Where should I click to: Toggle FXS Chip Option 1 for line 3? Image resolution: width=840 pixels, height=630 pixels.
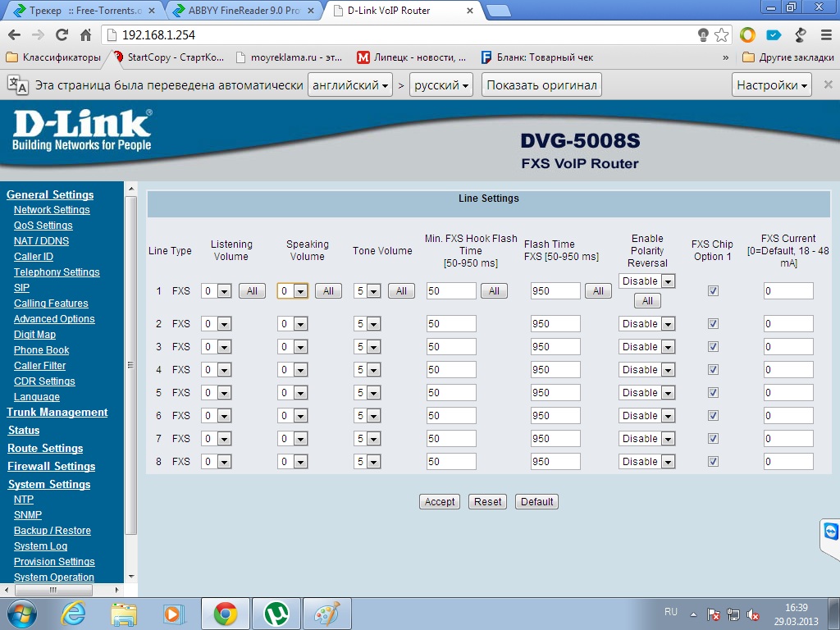[x=713, y=347]
